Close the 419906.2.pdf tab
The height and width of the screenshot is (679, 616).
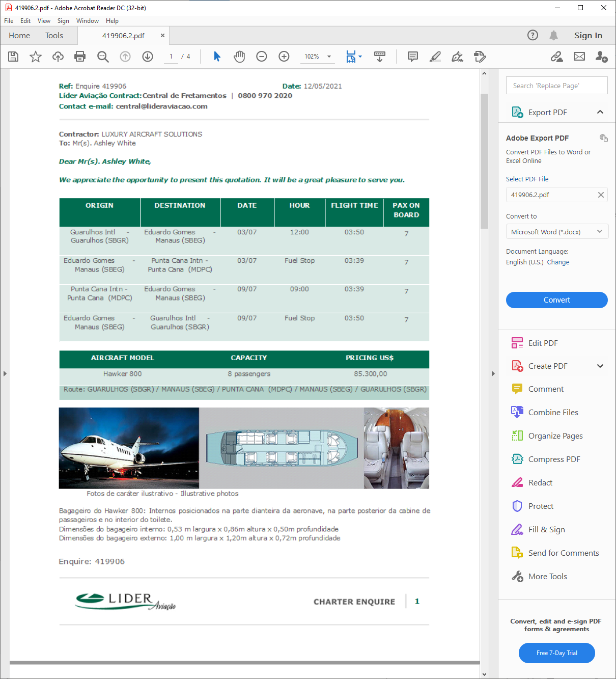(162, 36)
